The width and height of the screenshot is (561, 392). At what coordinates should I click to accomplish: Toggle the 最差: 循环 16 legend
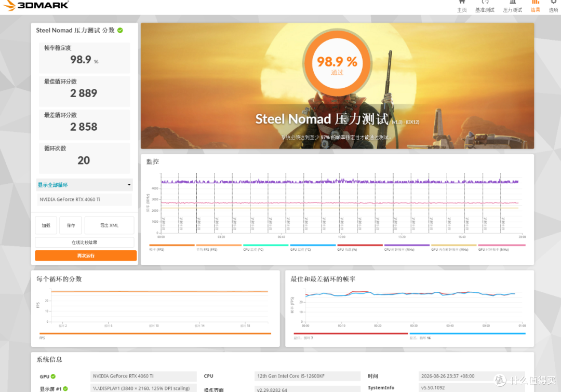tap(468, 335)
